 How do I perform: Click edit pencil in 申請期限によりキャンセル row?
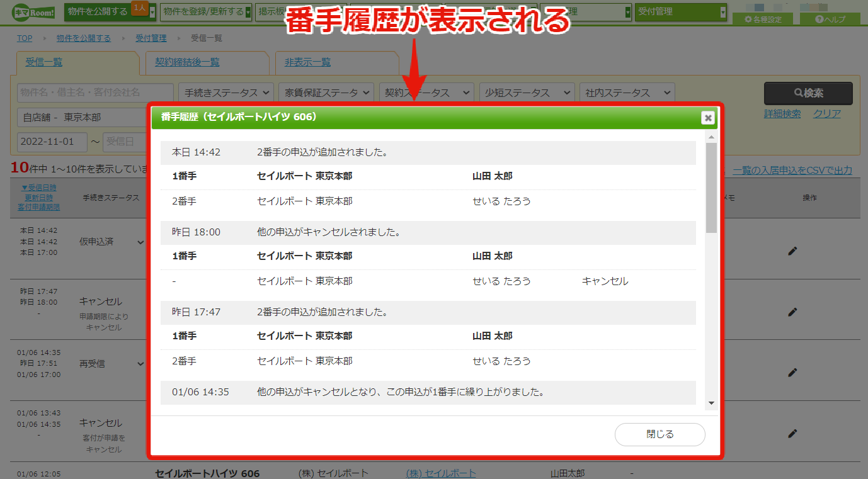pos(792,312)
